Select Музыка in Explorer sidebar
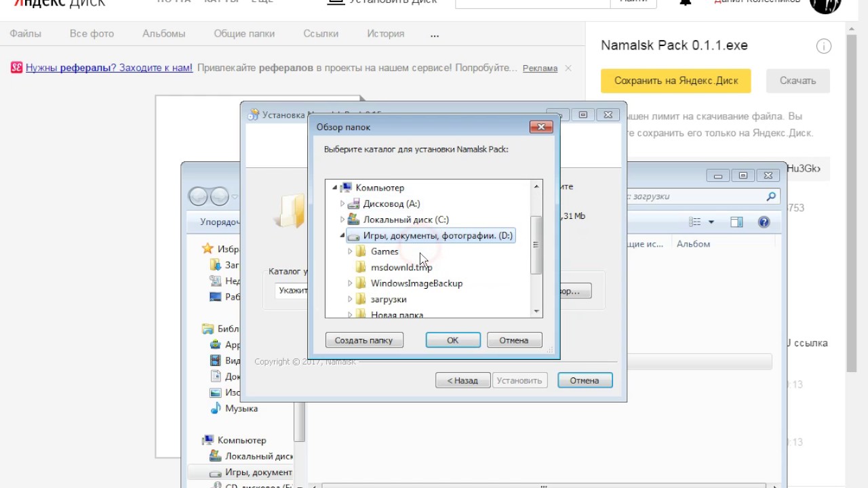This screenshot has height=488, width=868. (x=241, y=409)
